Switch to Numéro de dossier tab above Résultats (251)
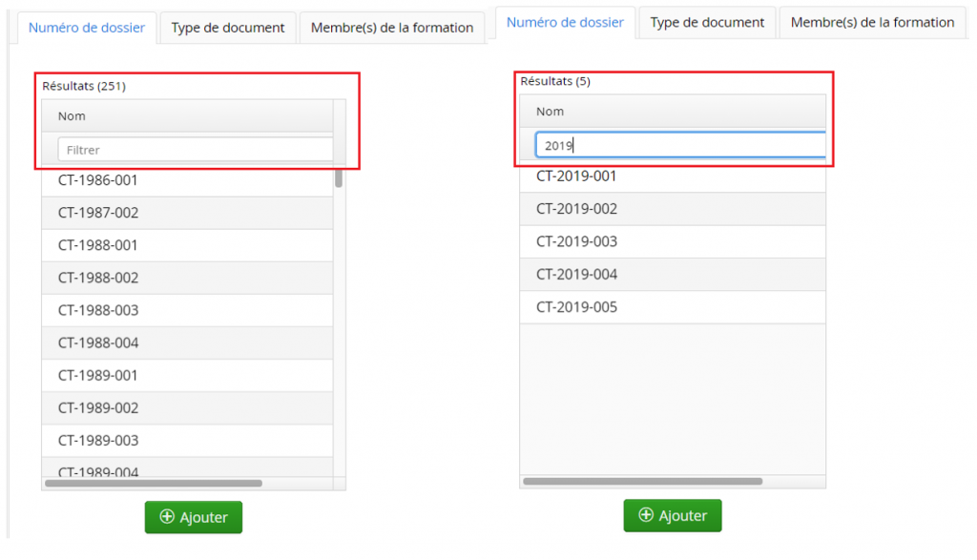Image resolution: width=977 pixels, height=560 pixels. 87,28
